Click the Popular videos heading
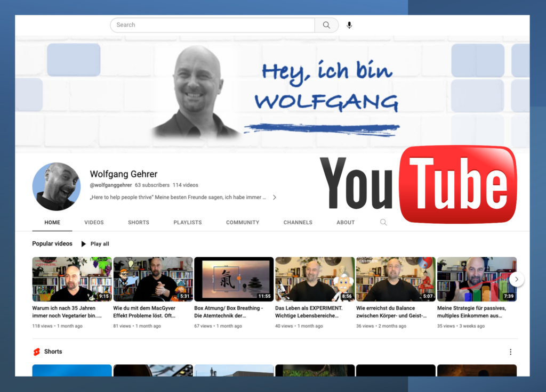 pyautogui.click(x=52, y=243)
